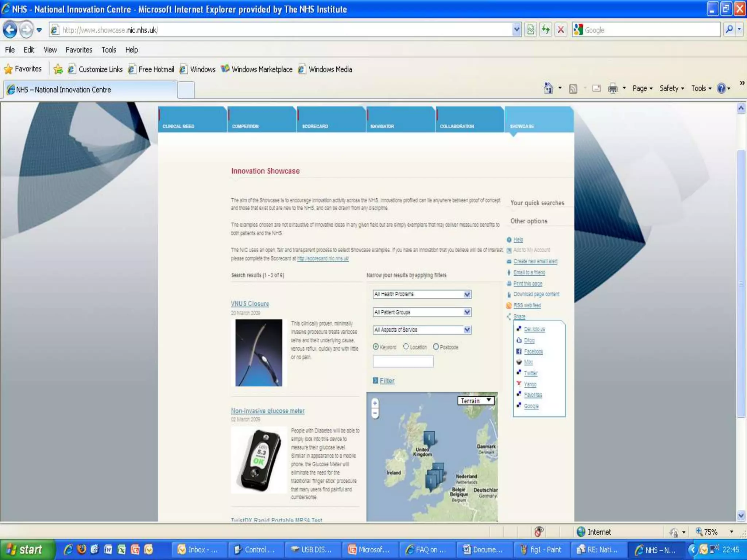Click the Print toolbar icon
747x560 pixels.
tap(612, 88)
